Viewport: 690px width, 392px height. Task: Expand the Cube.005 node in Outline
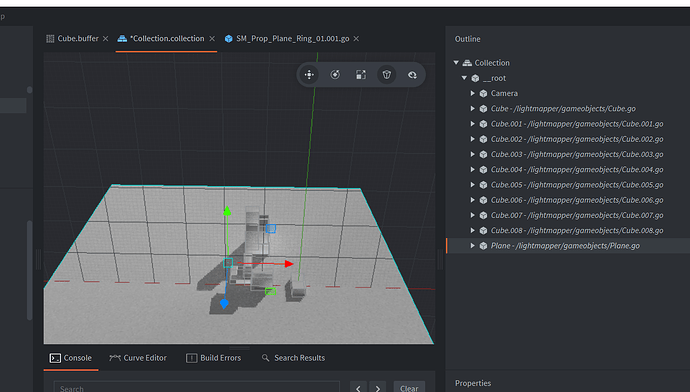click(x=473, y=185)
